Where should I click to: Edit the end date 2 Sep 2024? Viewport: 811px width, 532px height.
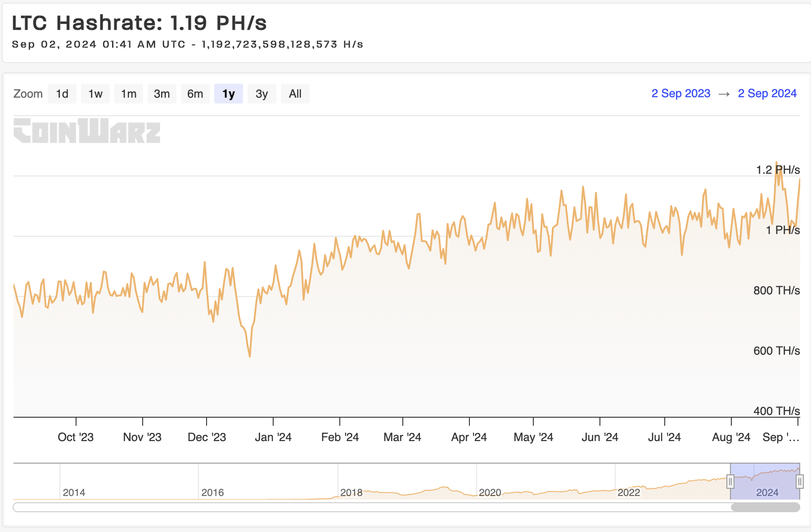767,93
